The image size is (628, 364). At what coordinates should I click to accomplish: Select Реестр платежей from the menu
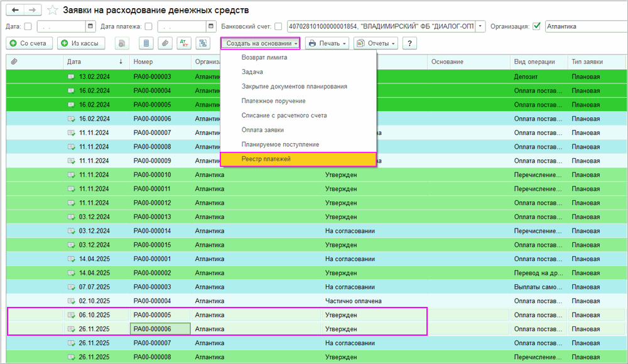(266, 159)
